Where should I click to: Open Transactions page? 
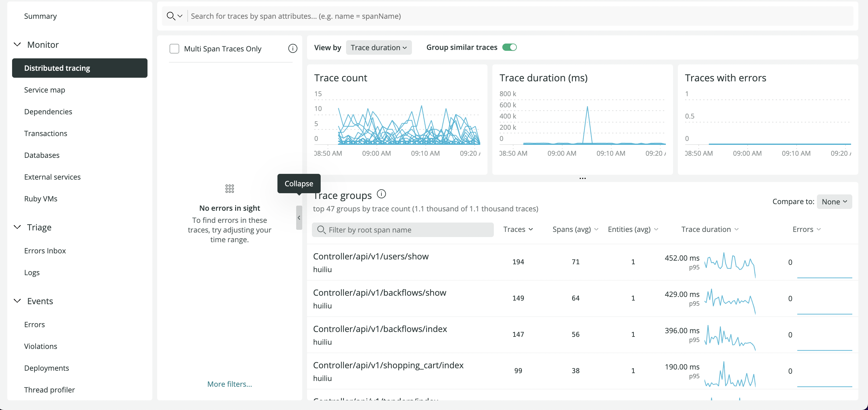(x=46, y=134)
